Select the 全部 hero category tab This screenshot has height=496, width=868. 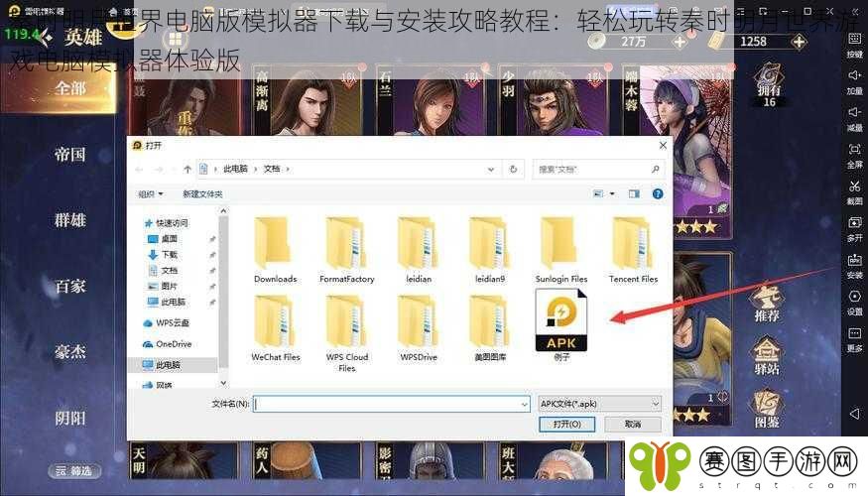click(x=70, y=88)
